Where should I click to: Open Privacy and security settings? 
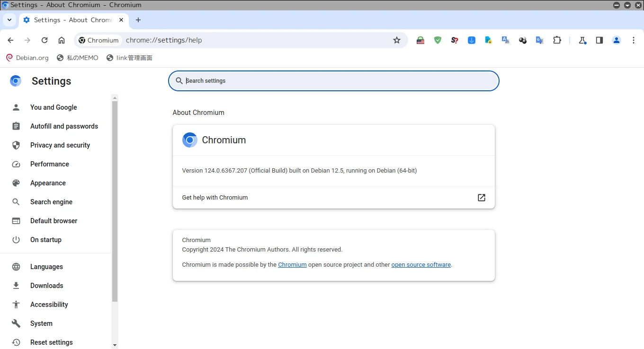tap(60, 145)
